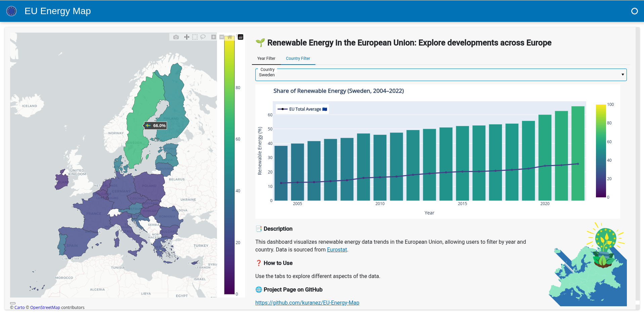The image size is (644, 315).
Task: Select the Country Filter tab
Action: [298, 58]
